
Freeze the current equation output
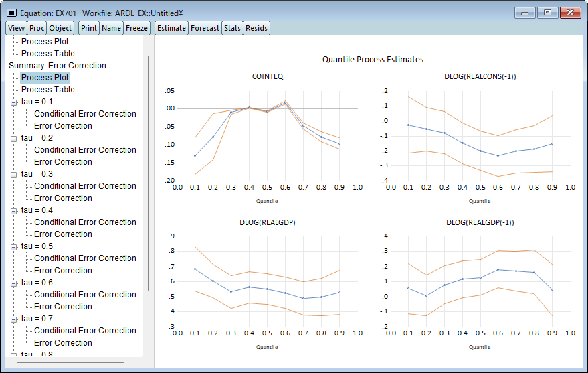(137, 28)
